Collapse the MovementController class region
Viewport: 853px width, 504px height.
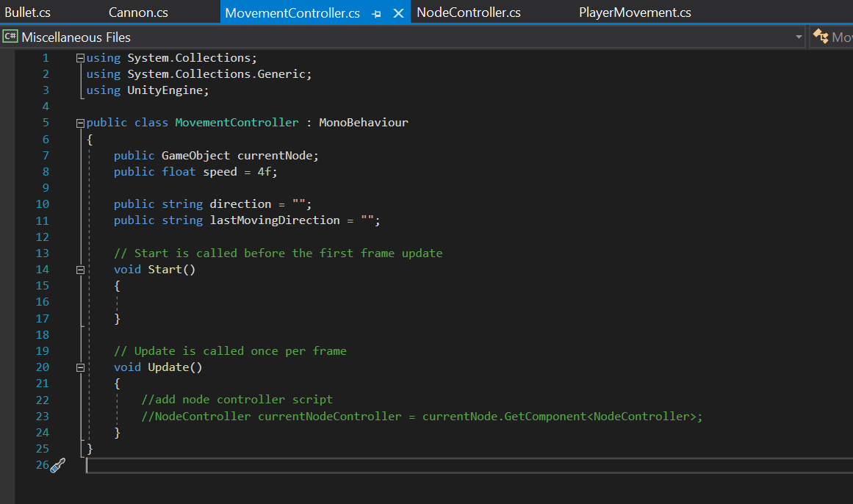80,123
